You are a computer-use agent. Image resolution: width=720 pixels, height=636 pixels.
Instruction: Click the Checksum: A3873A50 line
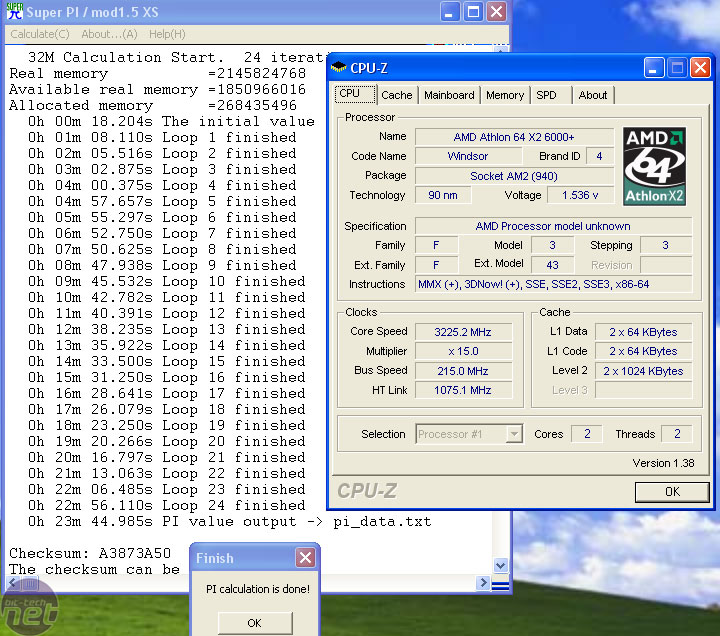click(x=90, y=553)
